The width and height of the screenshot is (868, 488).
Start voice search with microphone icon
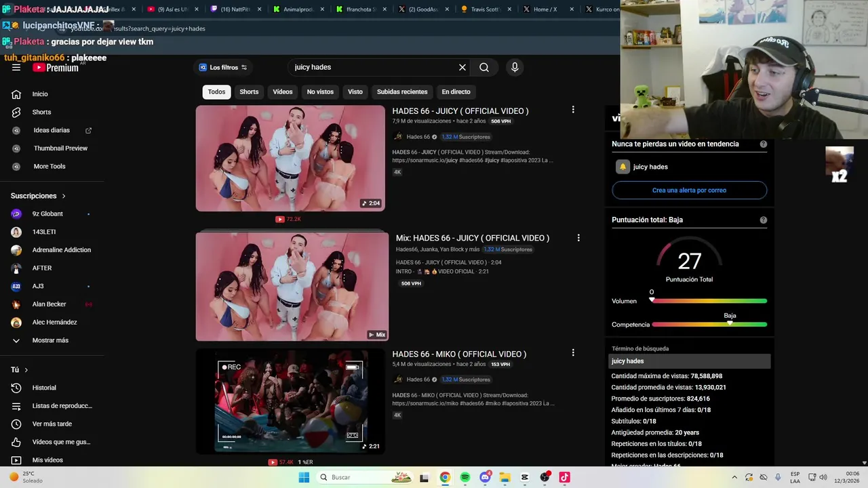point(515,67)
